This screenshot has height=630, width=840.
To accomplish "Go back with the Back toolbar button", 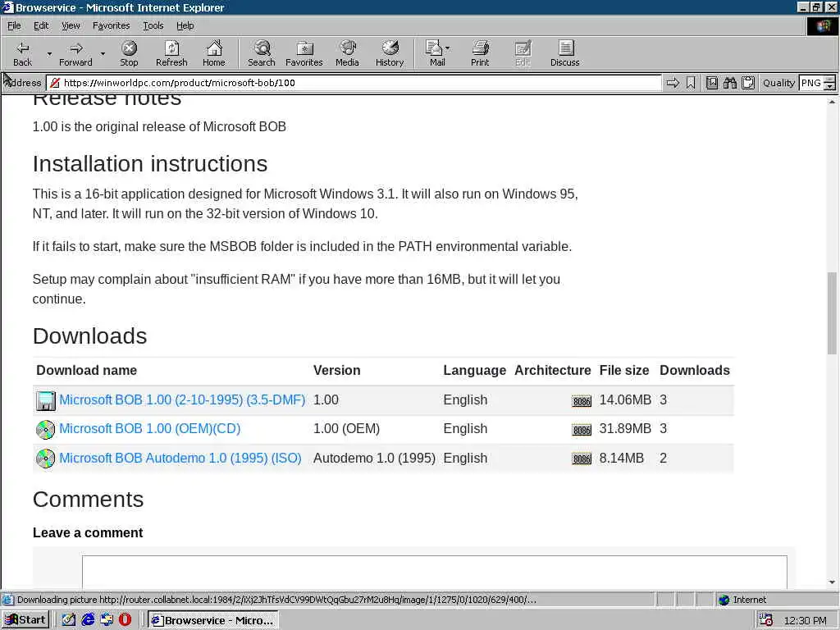I will (x=22, y=53).
